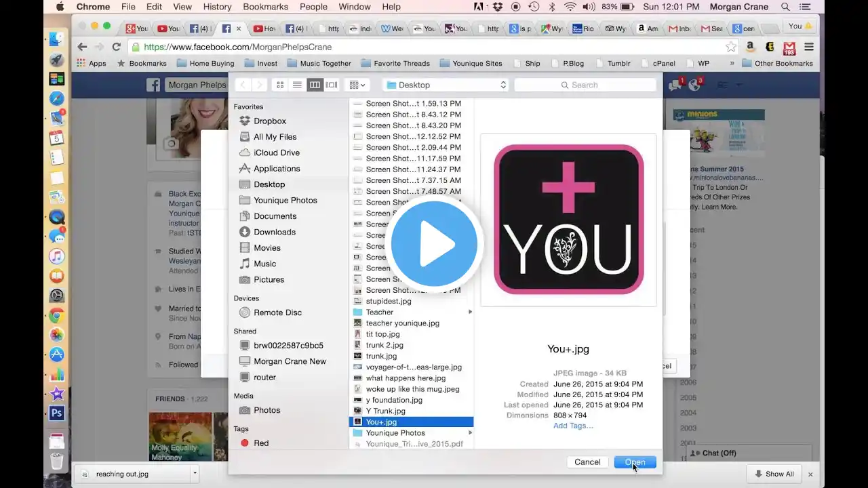Viewport: 868px width, 488px height.
Task: Open the Other Bookmarks folder
Action: click(x=777, y=63)
